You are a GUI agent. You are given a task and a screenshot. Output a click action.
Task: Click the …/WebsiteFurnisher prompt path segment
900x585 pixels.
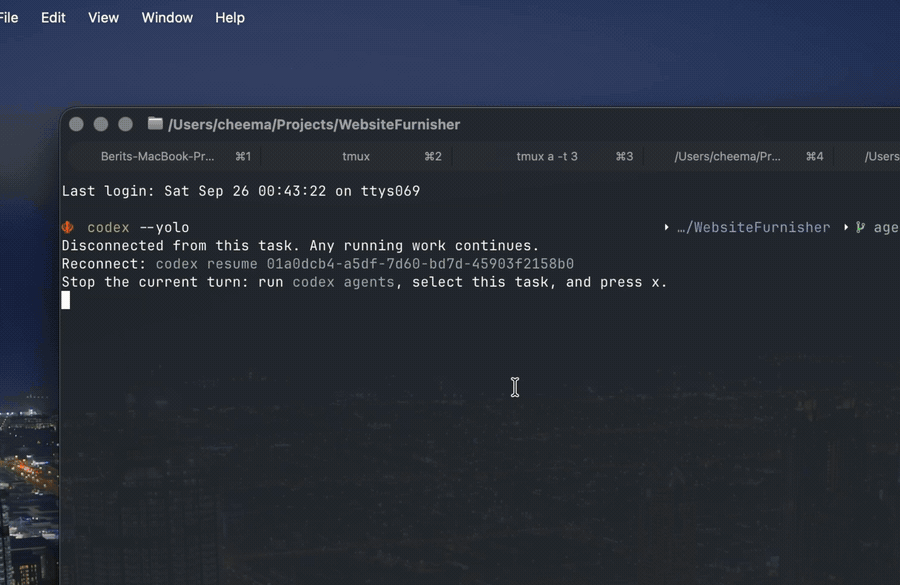[x=753, y=227]
